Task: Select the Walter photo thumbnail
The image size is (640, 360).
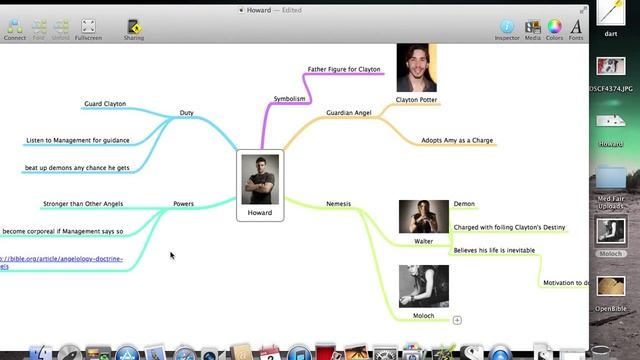Action: click(x=424, y=216)
